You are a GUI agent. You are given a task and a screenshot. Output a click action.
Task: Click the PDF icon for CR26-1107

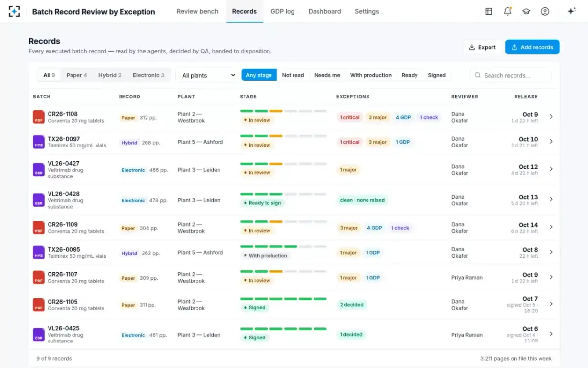[39, 278]
